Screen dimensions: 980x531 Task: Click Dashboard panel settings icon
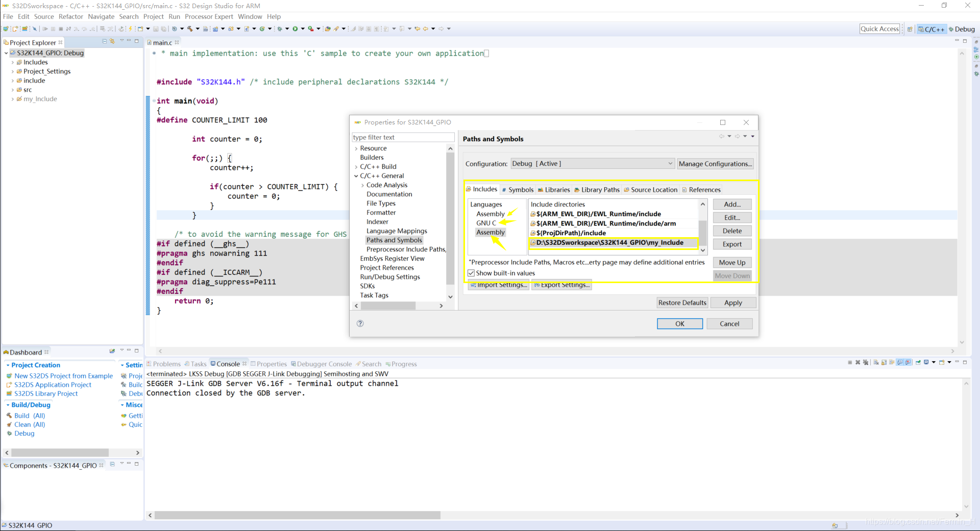(x=112, y=351)
